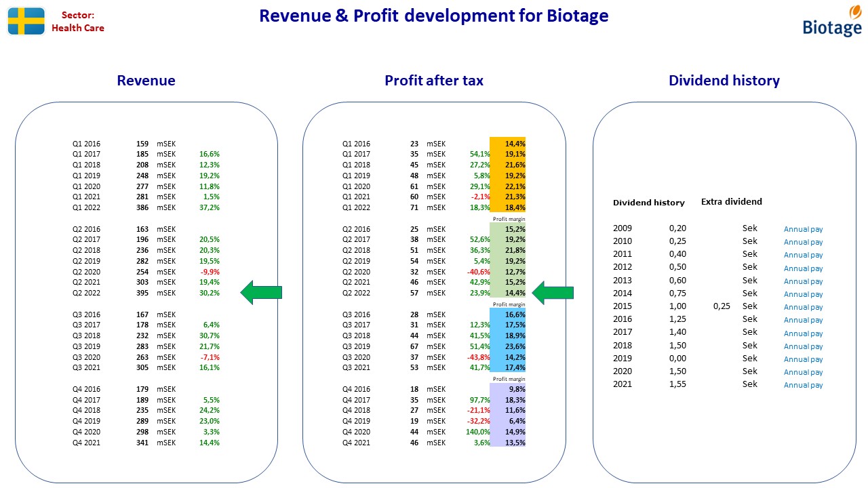Click the Q1 2016 revenue row label
The height and width of the screenshot is (488, 868).
87,144
